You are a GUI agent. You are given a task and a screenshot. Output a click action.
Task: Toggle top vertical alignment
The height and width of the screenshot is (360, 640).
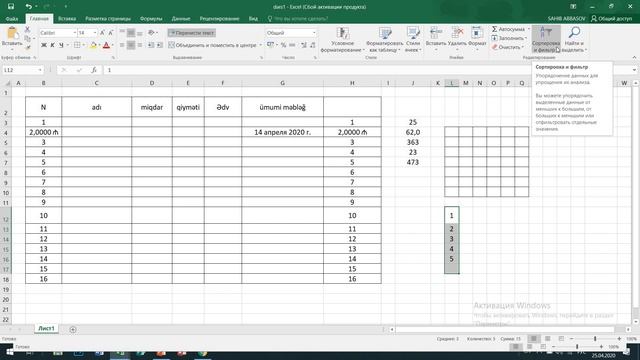coord(122,33)
